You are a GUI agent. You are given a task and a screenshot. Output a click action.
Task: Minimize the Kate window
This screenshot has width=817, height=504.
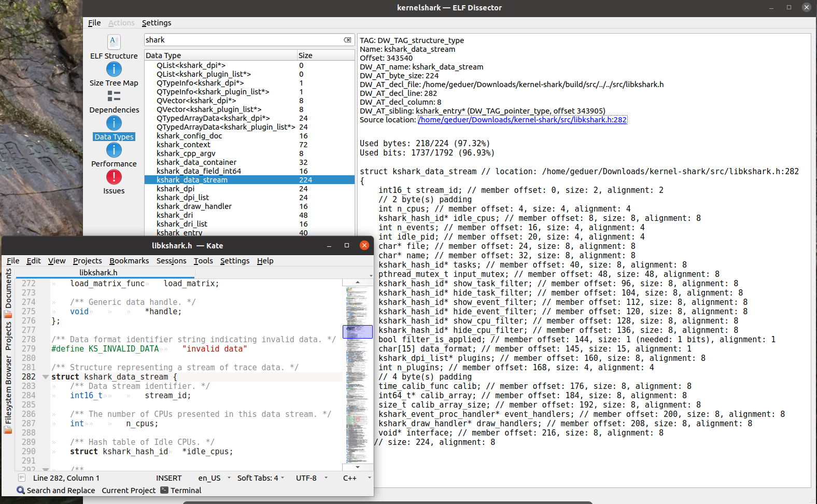[x=329, y=245]
